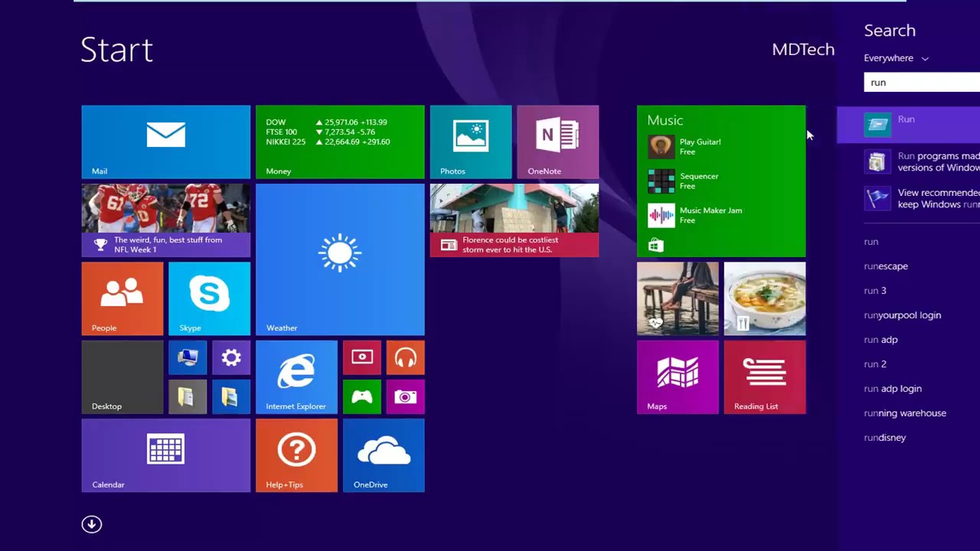Click the MDTech user account name
Viewport: 980px width, 551px height.
tap(803, 50)
